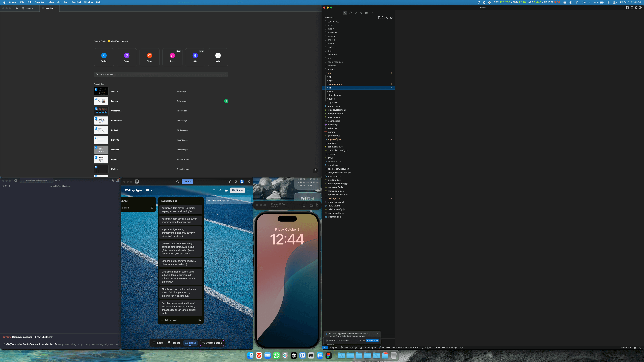Open the bliss / Team project dropdown
Screen dimensions: 644x362
(119, 41)
